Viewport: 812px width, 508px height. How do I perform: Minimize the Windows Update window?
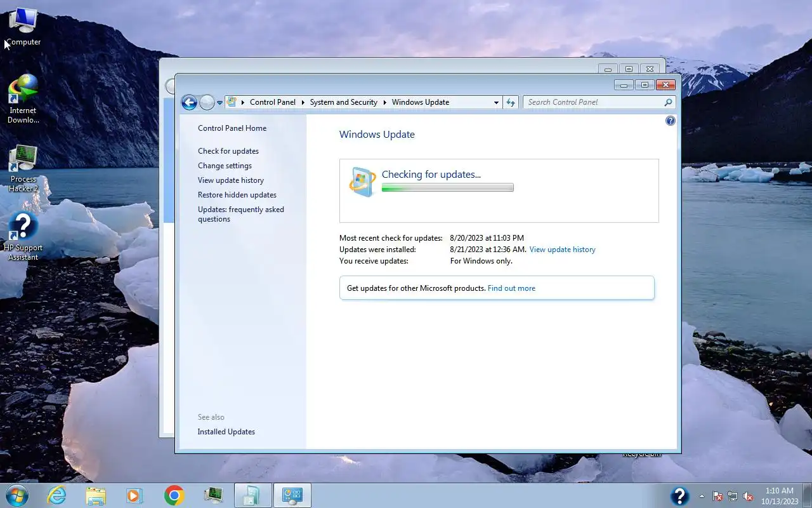tap(624, 84)
